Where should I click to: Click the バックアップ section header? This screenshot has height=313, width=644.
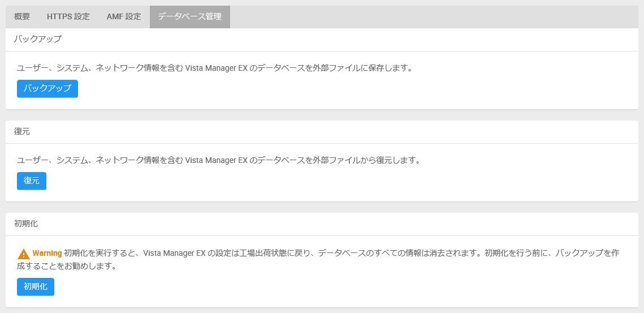click(37, 40)
